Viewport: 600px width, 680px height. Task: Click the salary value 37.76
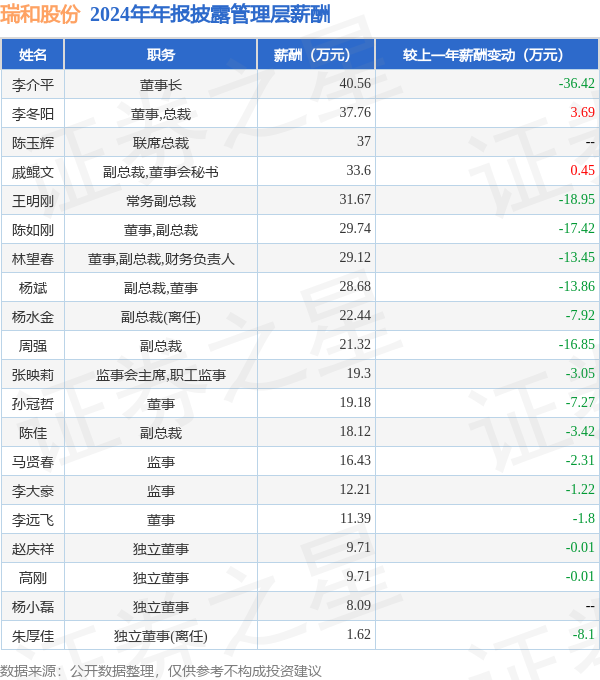click(x=355, y=112)
